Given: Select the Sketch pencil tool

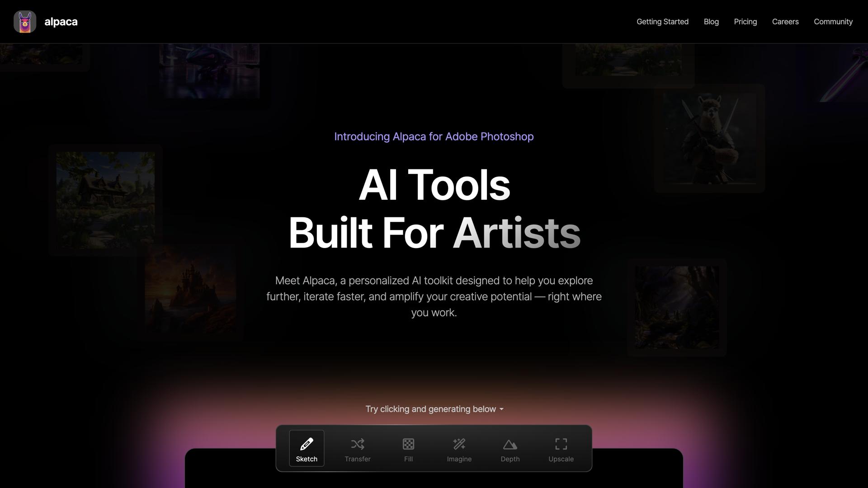Looking at the screenshot, I should [x=307, y=448].
